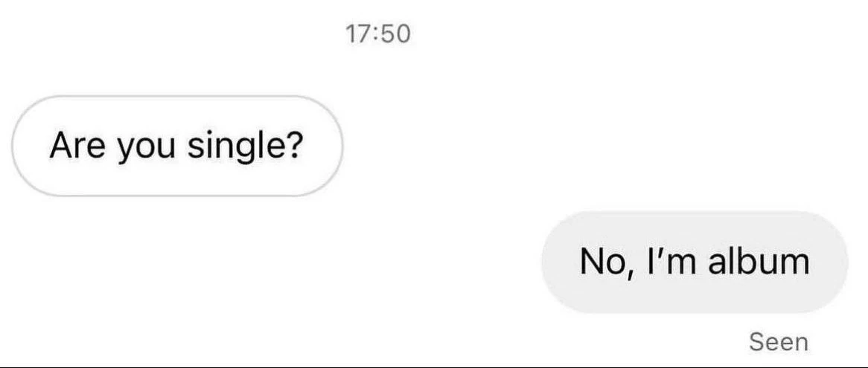Select the "Are you single?" message bubble
This screenshot has width=868, height=368.
177,146
